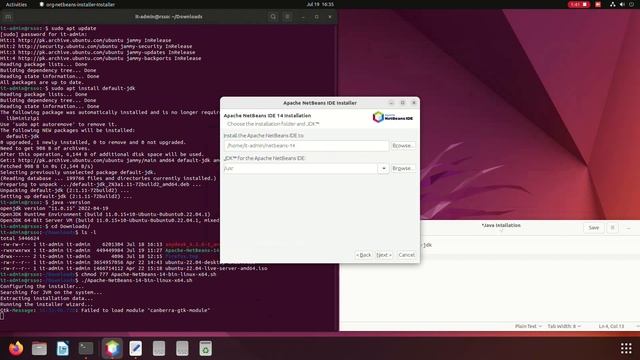Viewport: 640px width, 360px height.
Task: Open the Text Editor dock icon
Action: pos(136,349)
